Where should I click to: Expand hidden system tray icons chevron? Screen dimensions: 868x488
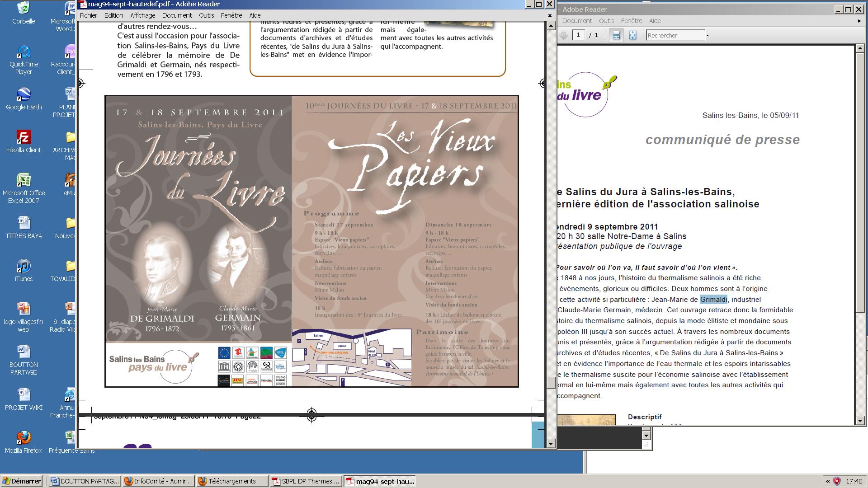click(x=828, y=481)
